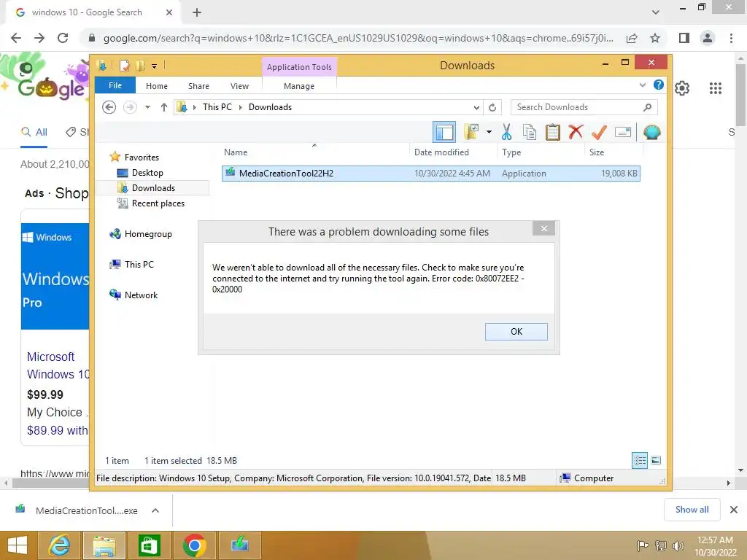The width and height of the screenshot is (747, 560).
Task: Go forward in Explorer navigation
Action: (x=130, y=107)
